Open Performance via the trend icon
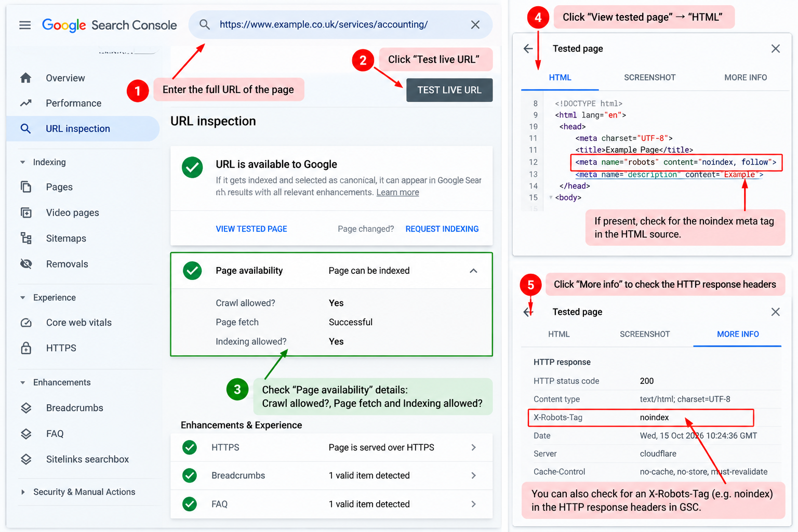Image resolution: width=798 pixels, height=532 pixels. pyautogui.click(x=26, y=103)
